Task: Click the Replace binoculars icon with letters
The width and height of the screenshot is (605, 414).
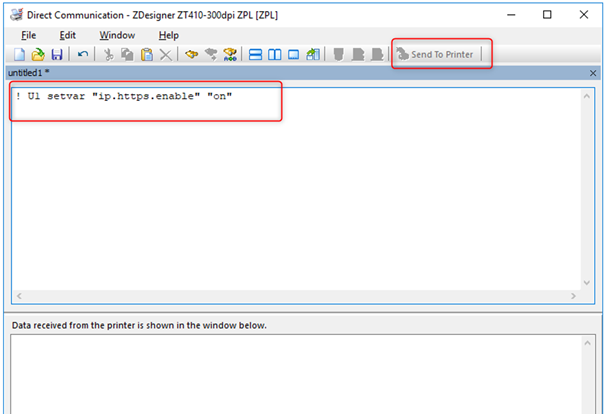Action: (230, 54)
